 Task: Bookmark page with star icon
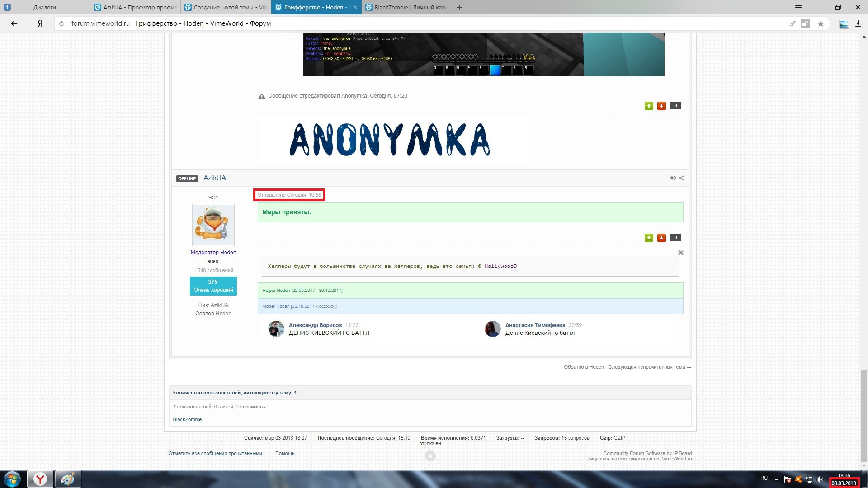pyautogui.click(x=821, y=23)
